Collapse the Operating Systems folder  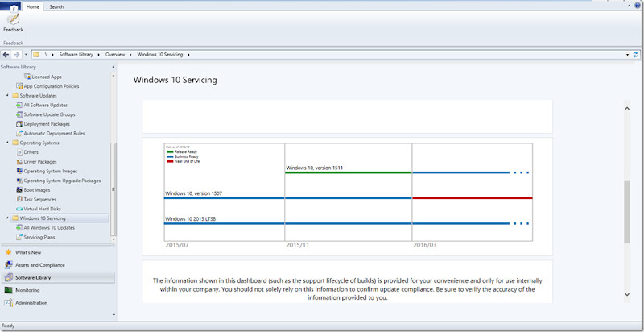[x=7, y=143]
